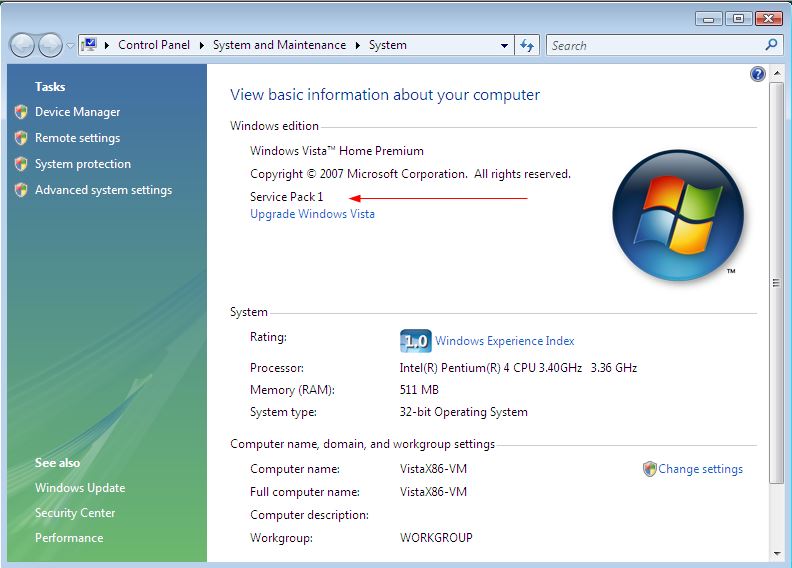Select Control Panel in the breadcrumb
Screen dimensions: 792x568
(154, 45)
